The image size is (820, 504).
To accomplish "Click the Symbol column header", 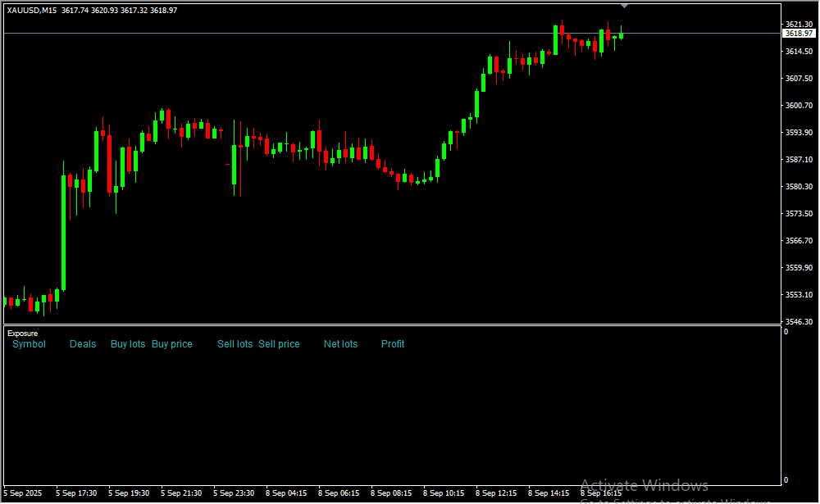I will (x=29, y=344).
